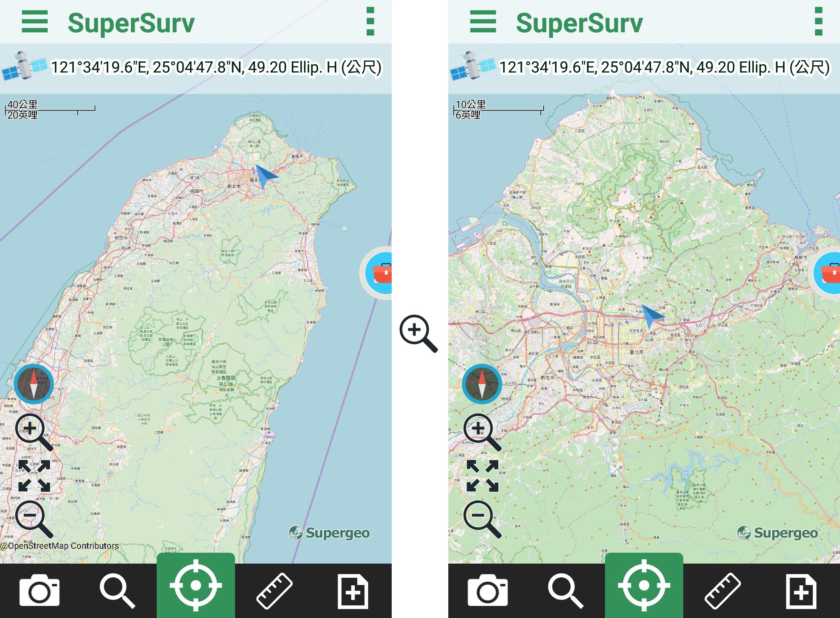
Task: Zoom to full extent on left map
Action: pyautogui.click(x=34, y=475)
